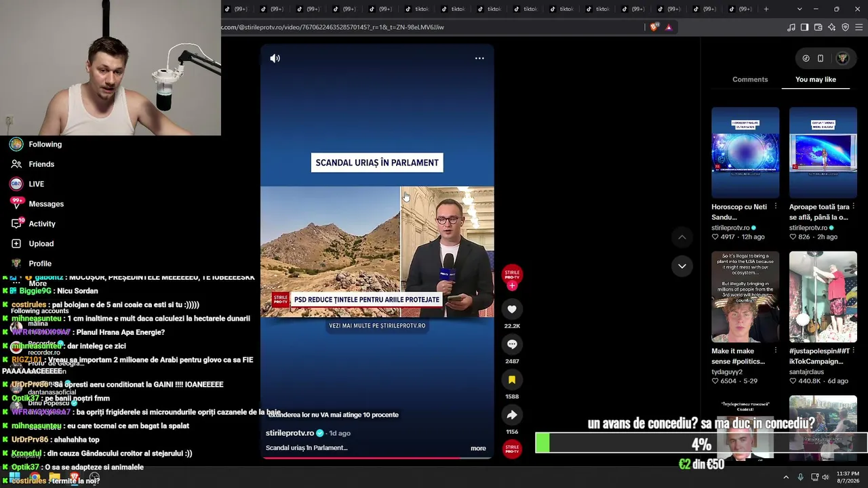
Task: Open the phone app icon in the header pill
Action: (x=821, y=58)
